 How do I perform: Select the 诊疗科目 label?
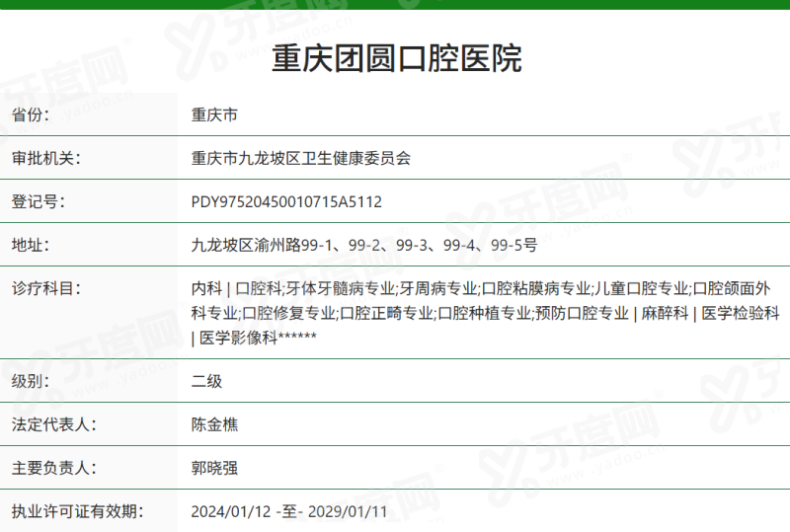point(45,288)
